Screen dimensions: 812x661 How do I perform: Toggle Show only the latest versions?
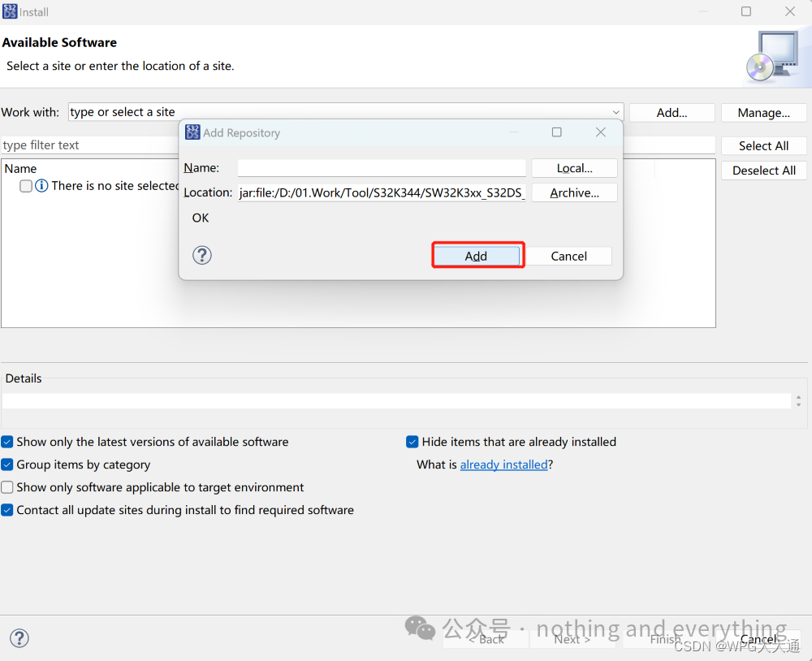pyautogui.click(x=7, y=442)
